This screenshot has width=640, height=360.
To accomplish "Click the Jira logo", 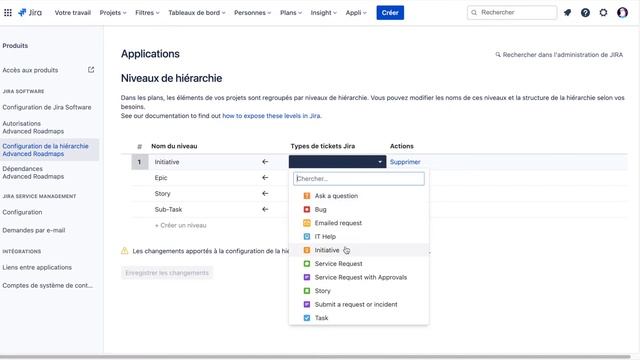I will [x=30, y=13].
